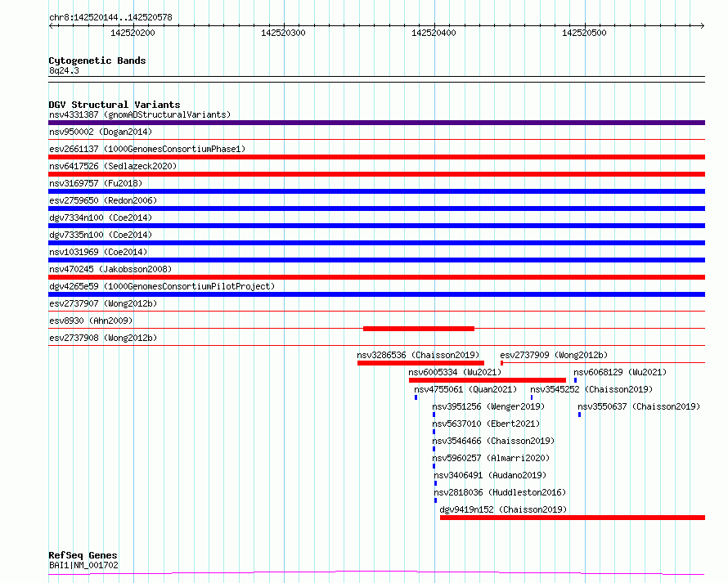Click the 8q24.3 cytogenetic band label
728x583 pixels.
pyautogui.click(x=64, y=70)
